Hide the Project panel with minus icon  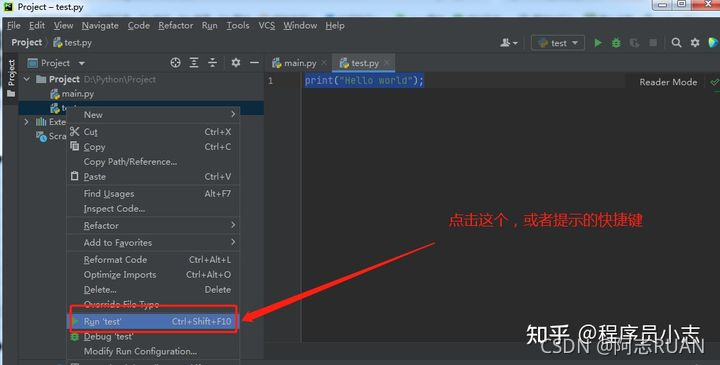coord(254,62)
